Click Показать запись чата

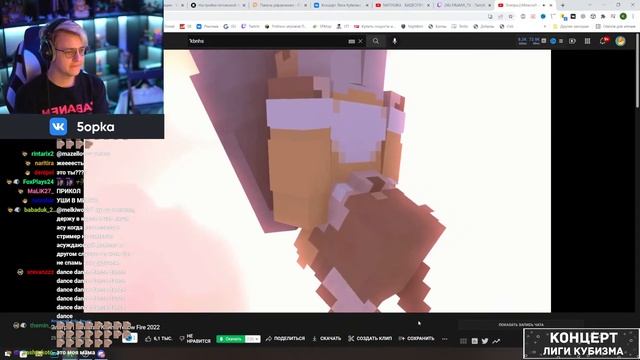[521, 325]
